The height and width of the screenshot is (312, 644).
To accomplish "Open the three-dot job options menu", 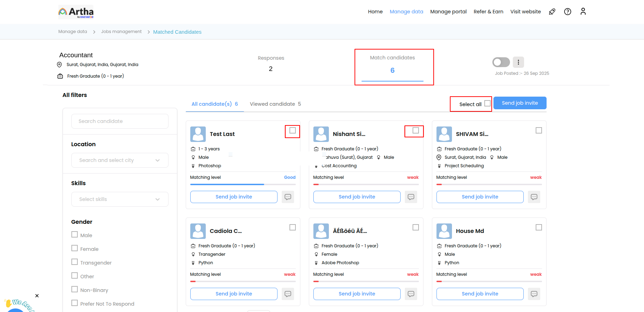I will [x=518, y=62].
